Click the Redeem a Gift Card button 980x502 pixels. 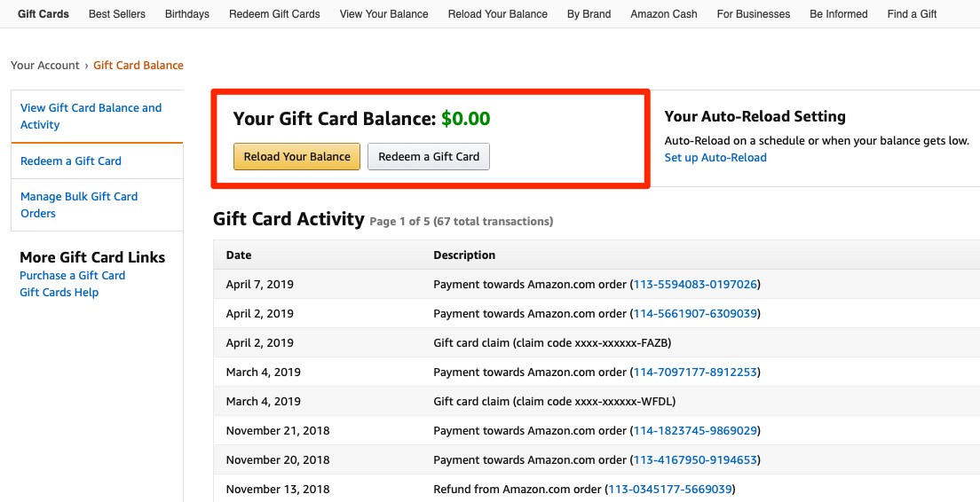[429, 157]
